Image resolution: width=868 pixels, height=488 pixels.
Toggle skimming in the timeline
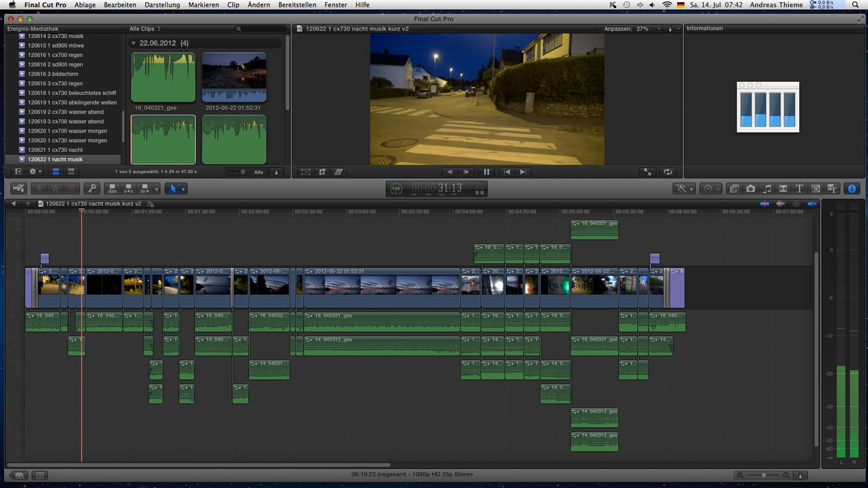pyautogui.click(x=764, y=204)
